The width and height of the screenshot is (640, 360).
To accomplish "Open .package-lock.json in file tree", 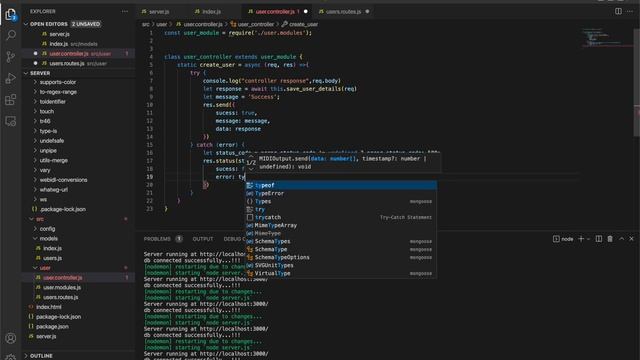I will click(x=62, y=209).
